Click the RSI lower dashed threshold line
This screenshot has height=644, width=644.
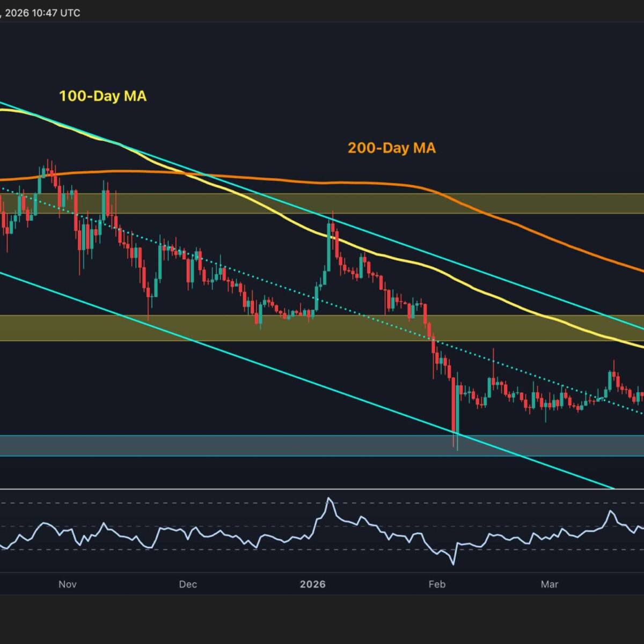[215, 550]
